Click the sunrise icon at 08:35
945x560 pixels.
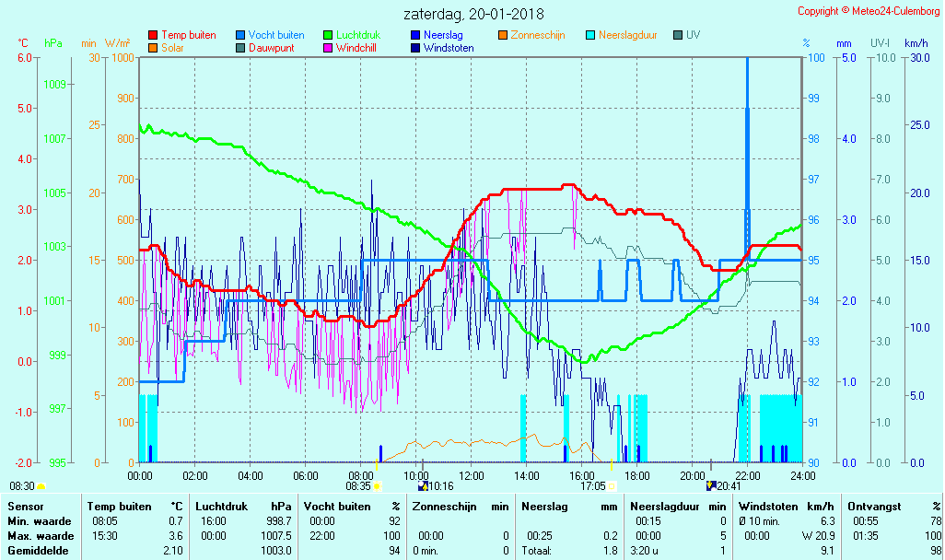point(377,485)
